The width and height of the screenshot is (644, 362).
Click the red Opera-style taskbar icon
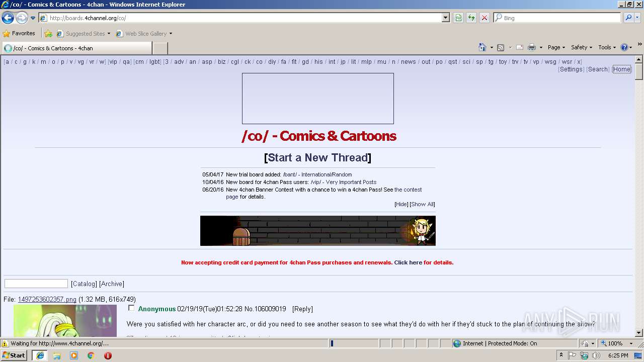108,355
